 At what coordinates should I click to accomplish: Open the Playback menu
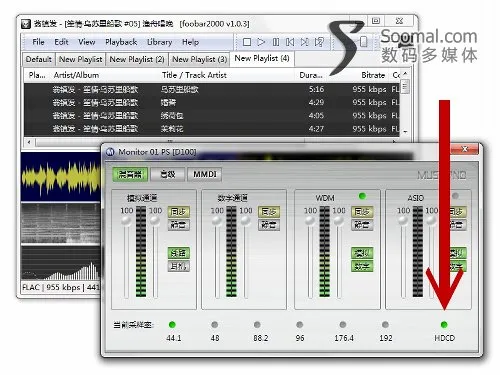point(121,42)
